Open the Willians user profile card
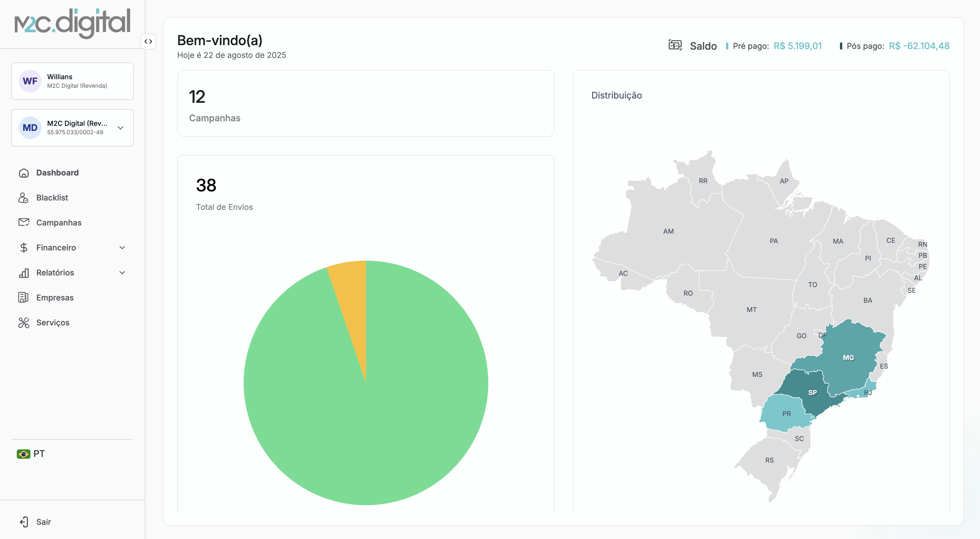980x539 pixels. click(72, 81)
